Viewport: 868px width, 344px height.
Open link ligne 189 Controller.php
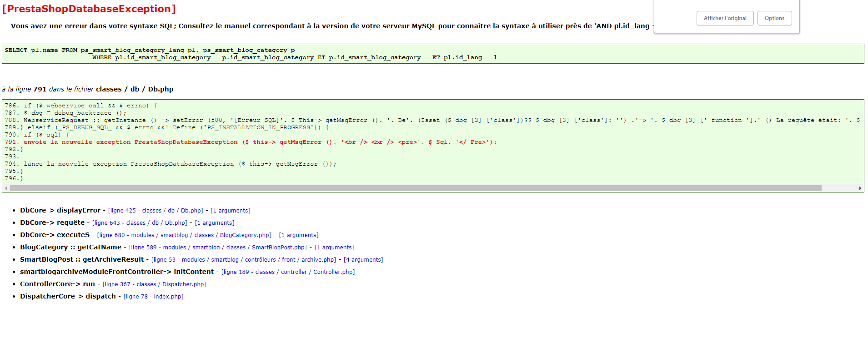(x=288, y=272)
